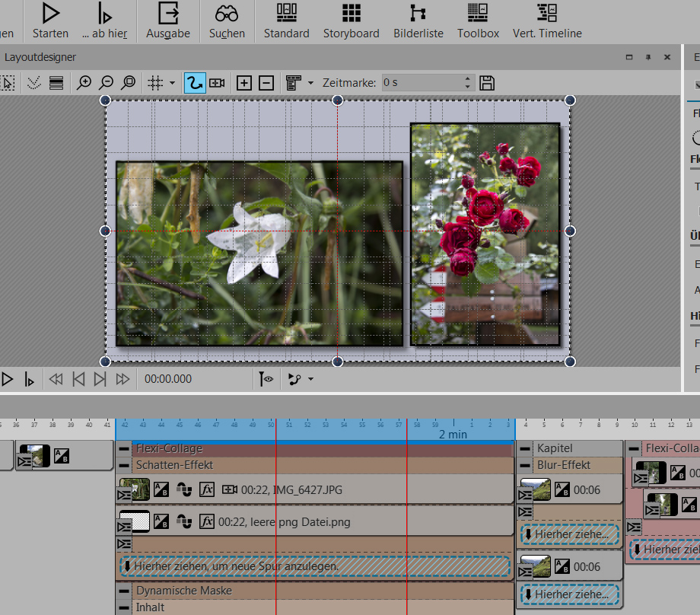
Task: Zoom in on the layout designer
Action: [84, 83]
